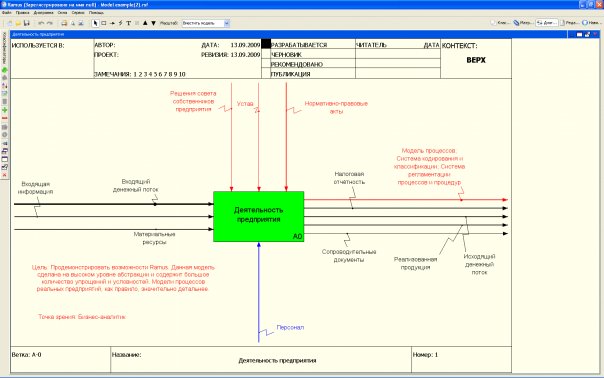
Task: Select the text T tool
Action: coord(129,23)
